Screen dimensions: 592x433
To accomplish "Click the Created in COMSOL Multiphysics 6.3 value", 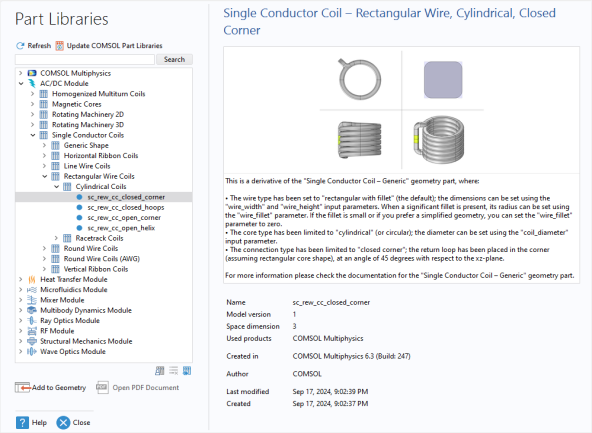I will pos(351,356).
